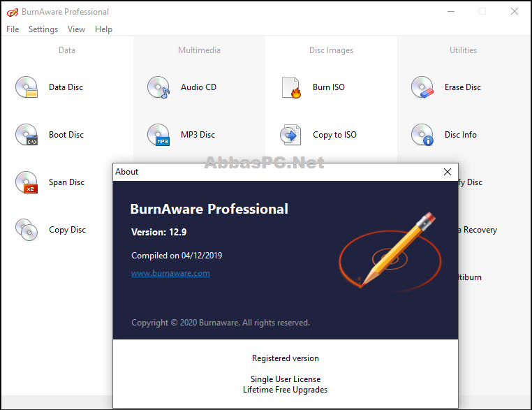Click the Utilities category heading
Image resolution: width=532 pixels, height=410 pixels.
(463, 50)
